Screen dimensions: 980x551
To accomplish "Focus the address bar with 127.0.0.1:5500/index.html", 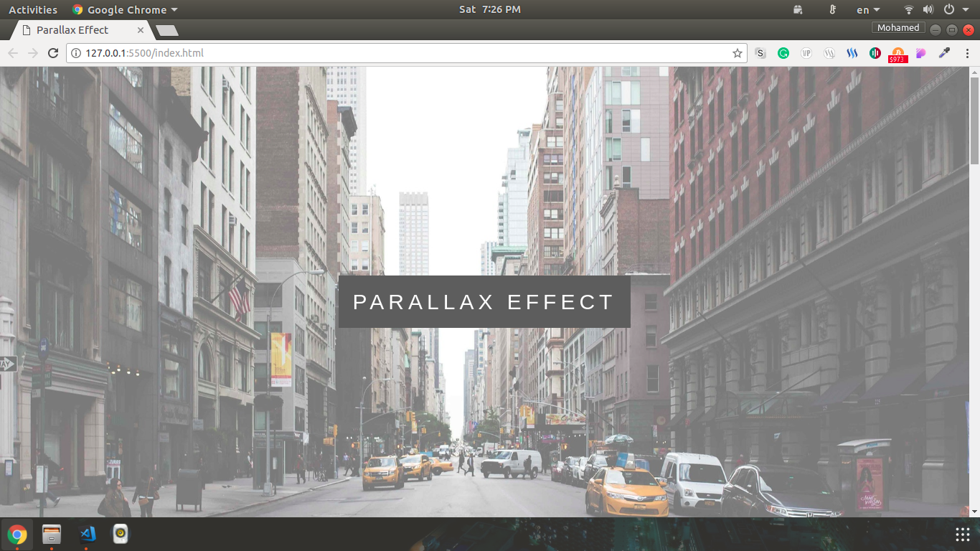I will (406, 53).
